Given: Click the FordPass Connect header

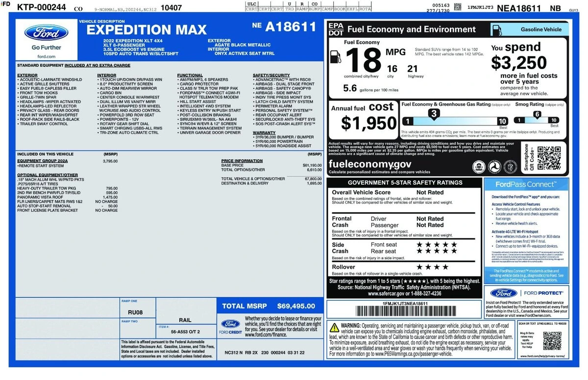Looking at the screenshot, I should (x=526, y=185).
